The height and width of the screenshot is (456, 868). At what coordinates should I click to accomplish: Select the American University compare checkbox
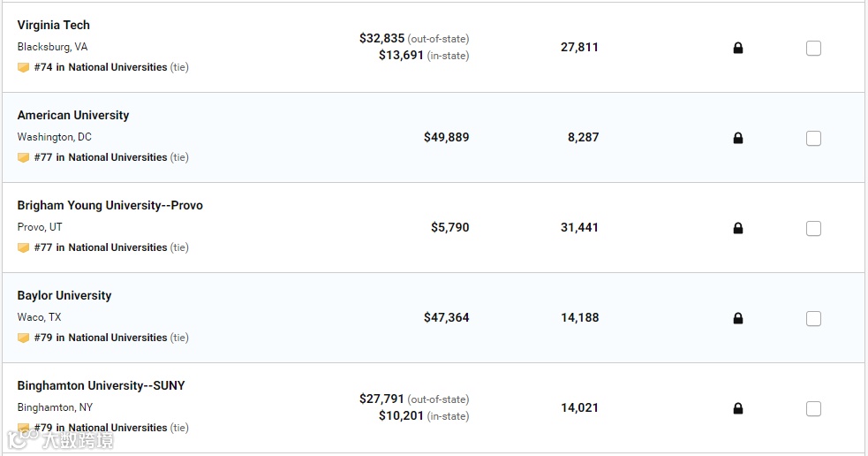(x=813, y=139)
